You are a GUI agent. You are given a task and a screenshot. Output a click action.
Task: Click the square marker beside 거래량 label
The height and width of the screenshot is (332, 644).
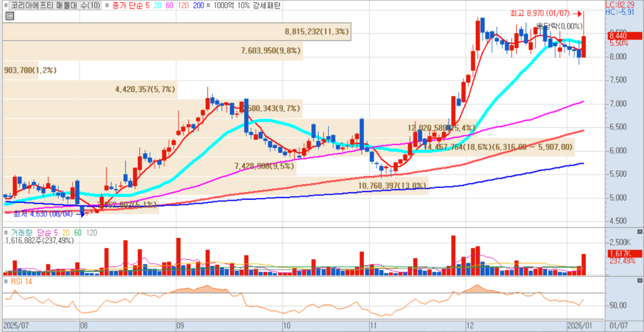(x=6, y=231)
